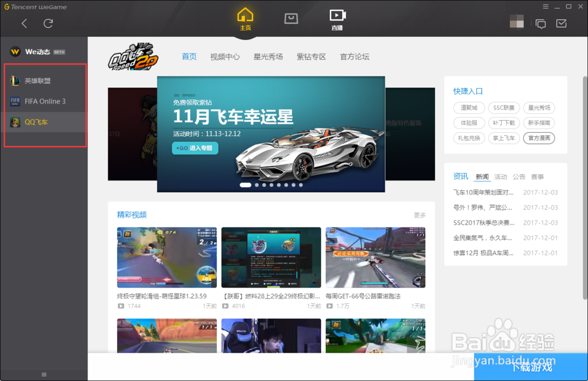
Task: Open news 号外！罗伟、严斌公...
Action: pyautogui.click(x=483, y=208)
